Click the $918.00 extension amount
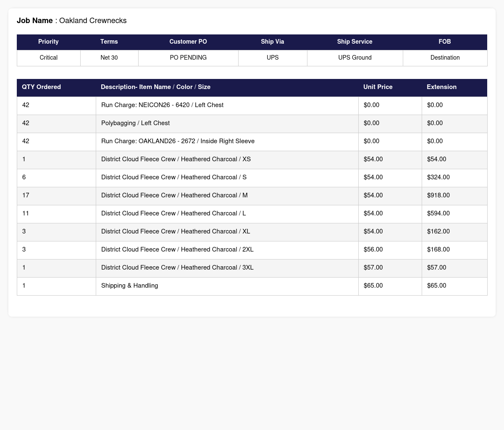Viewport: 504px width, 430px height. tap(438, 195)
